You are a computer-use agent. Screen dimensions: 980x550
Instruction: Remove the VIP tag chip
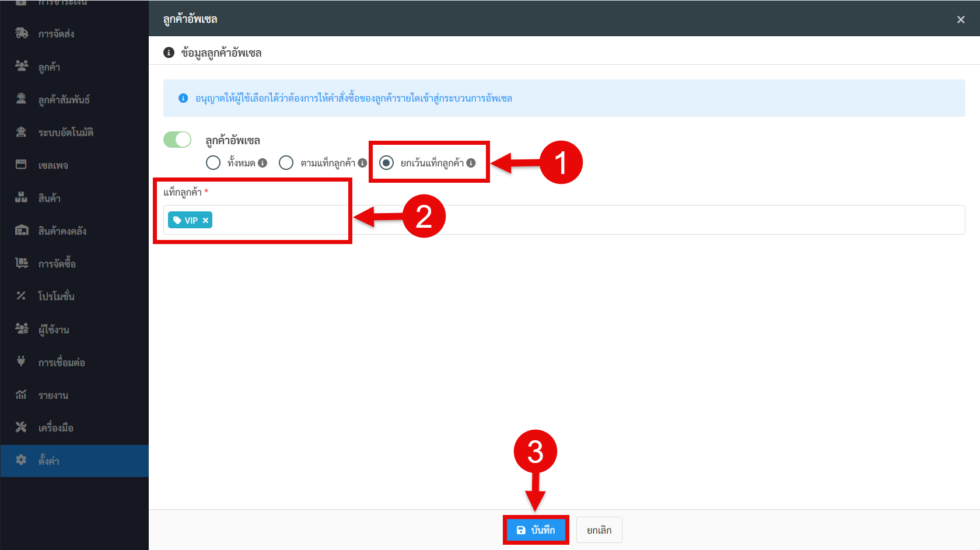tap(205, 220)
